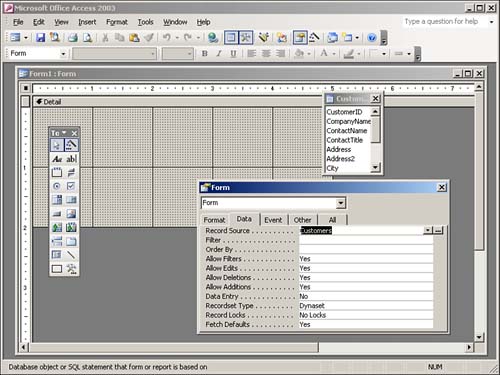Select the Check Box tool in the Toolbox
This screenshot has height=375, width=500.
(x=71, y=186)
